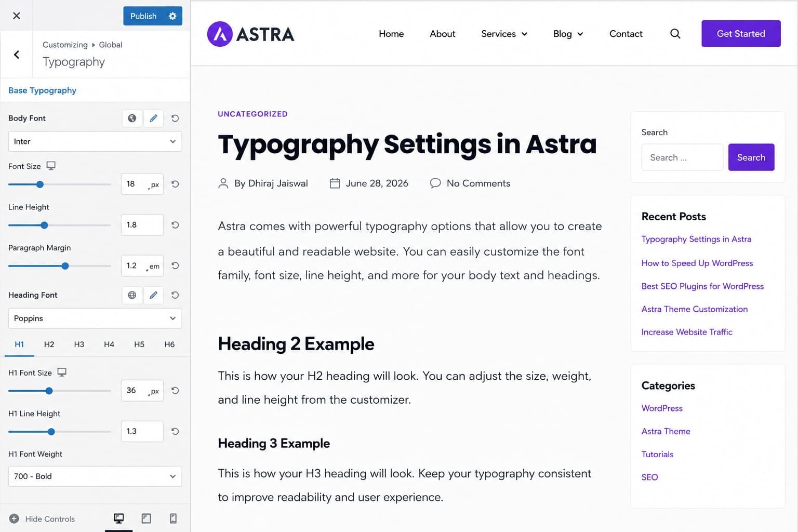Go back using the left chevron arrow

coord(17,55)
